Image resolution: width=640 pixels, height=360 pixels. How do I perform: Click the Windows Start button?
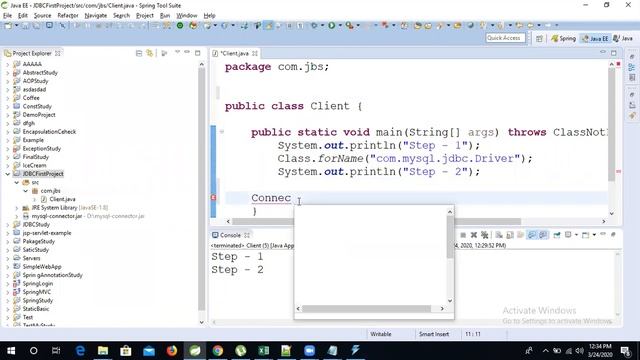pyautogui.click(x=11, y=351)
